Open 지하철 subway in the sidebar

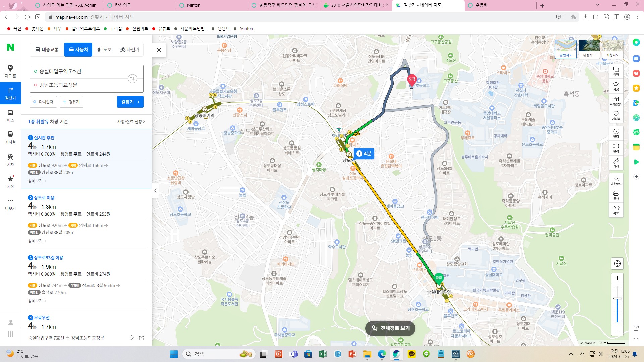pos(10,137)
